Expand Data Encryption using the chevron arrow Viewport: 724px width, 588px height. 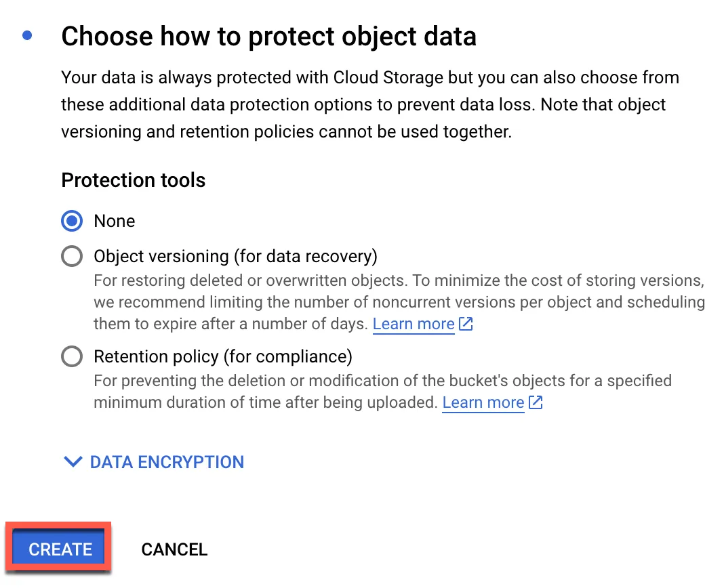pyautogui.click(x=73, y=461)
